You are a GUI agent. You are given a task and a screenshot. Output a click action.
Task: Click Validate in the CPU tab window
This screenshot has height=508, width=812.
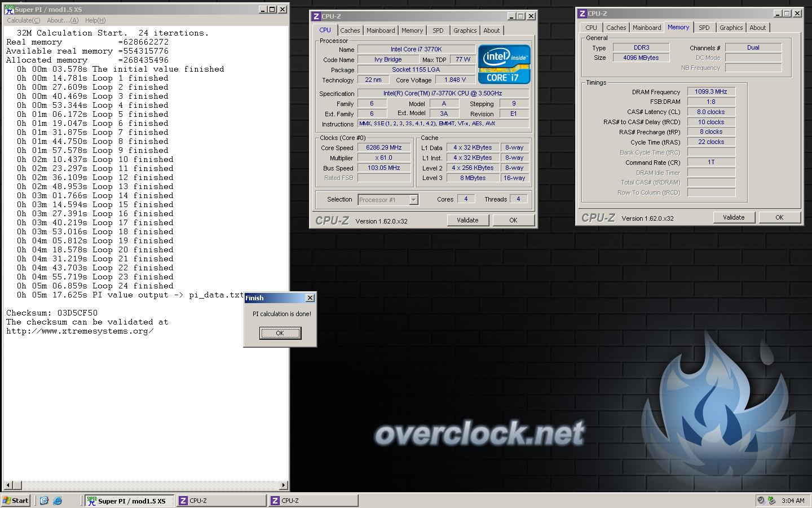[x=467, y=220]
